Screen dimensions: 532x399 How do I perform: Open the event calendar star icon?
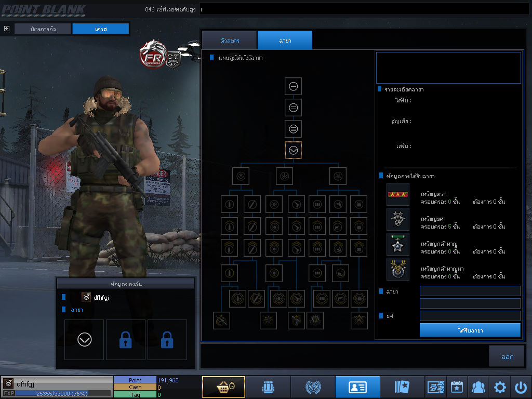tap(457, 387)
